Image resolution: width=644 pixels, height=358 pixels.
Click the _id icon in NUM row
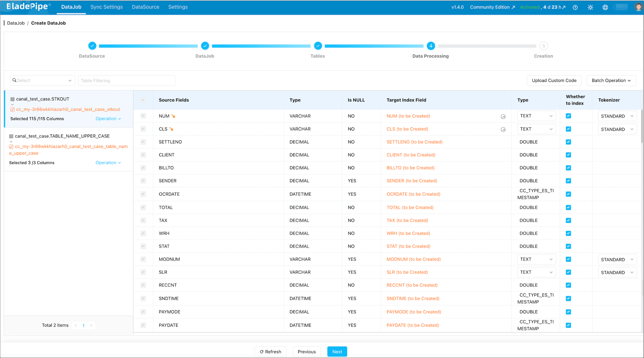503,116
